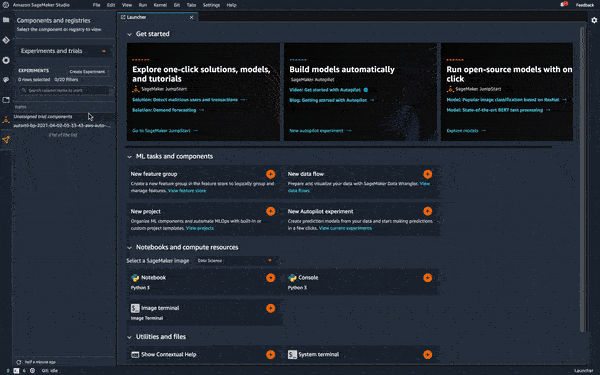
Task: Click the Image terminal icon
Action: (135, 308)
